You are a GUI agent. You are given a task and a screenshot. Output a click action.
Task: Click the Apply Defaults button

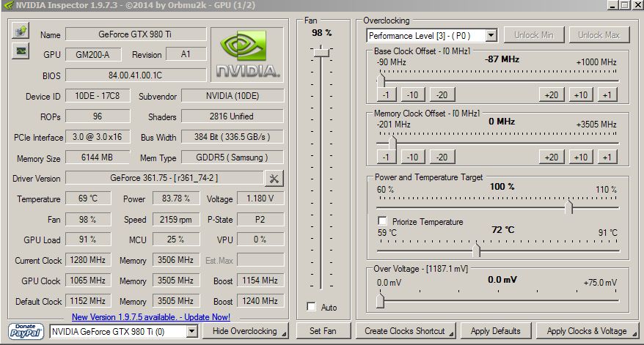pyautogui.click(x=496, y=331)
